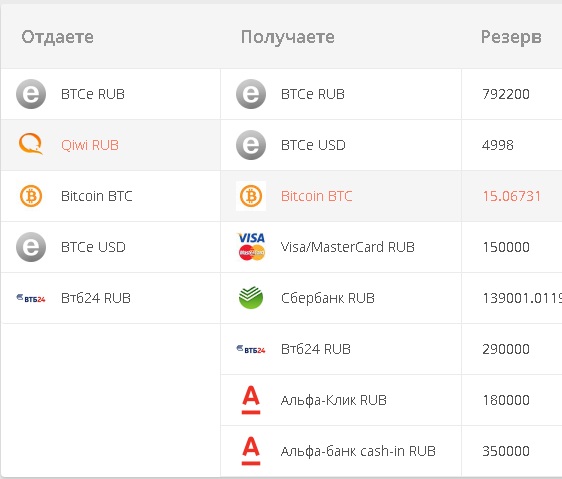
Task: Click the BTCe USD icon under Получаете
Action: click(251, 145)
